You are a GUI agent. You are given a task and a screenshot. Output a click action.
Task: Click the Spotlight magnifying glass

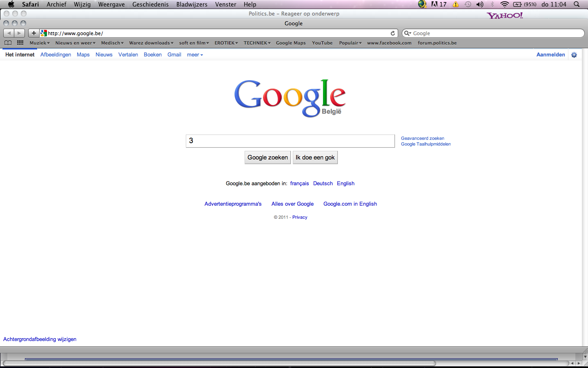pyautogui.click(x=577, y=4)
